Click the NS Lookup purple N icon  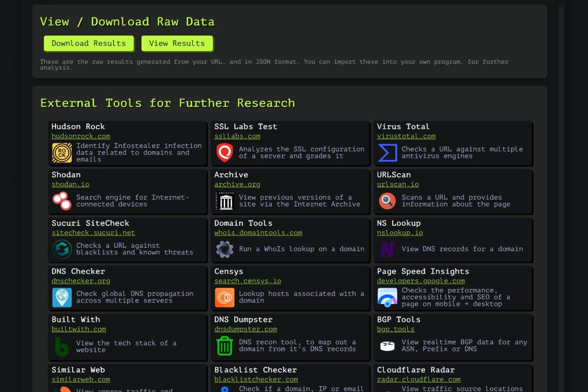(x=387, y=249)
